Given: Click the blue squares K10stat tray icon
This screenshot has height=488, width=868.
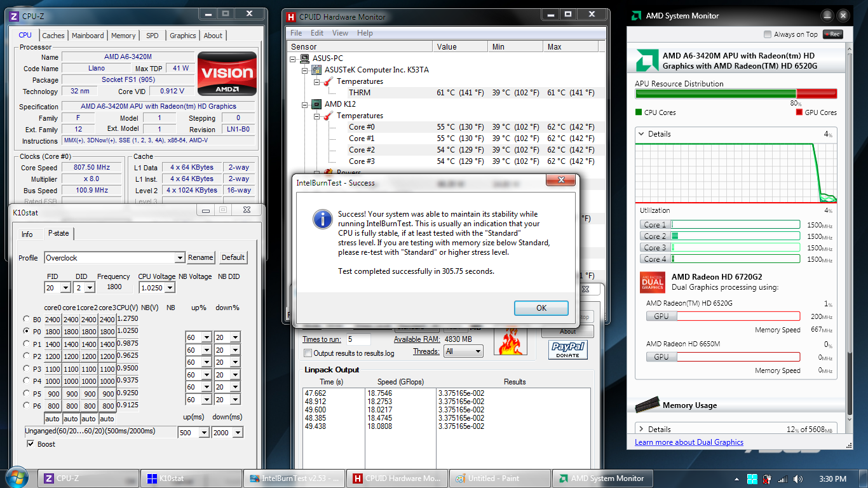Looking at the screenshot, I should 752,479.
